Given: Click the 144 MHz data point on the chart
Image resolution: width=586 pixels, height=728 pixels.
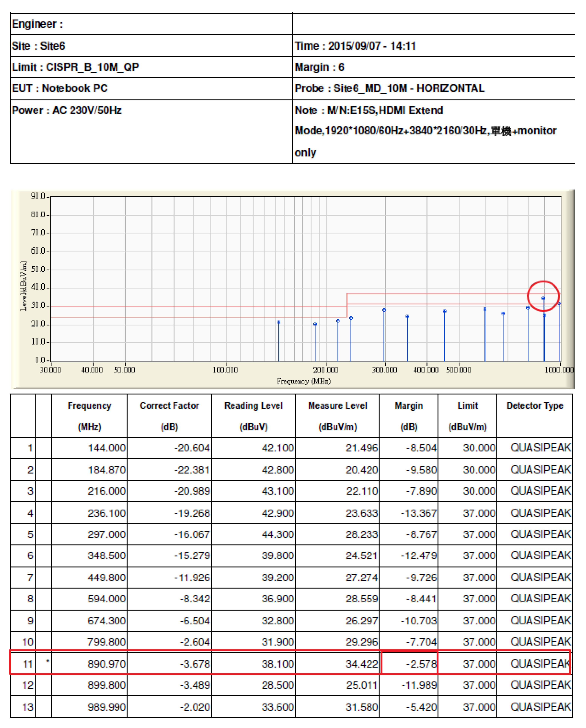Looking at the screenshot, I should (279, 322).
